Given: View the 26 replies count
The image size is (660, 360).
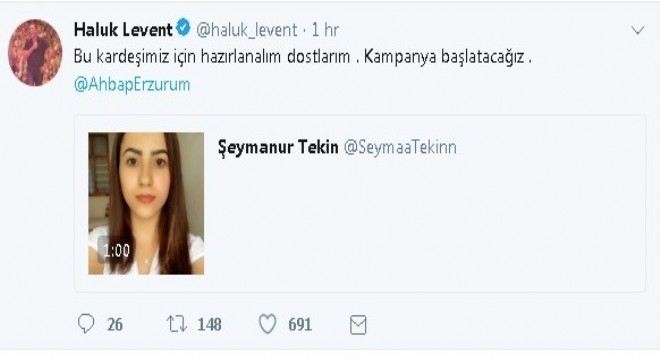Looking at the screenshot, I should point(115,325).
